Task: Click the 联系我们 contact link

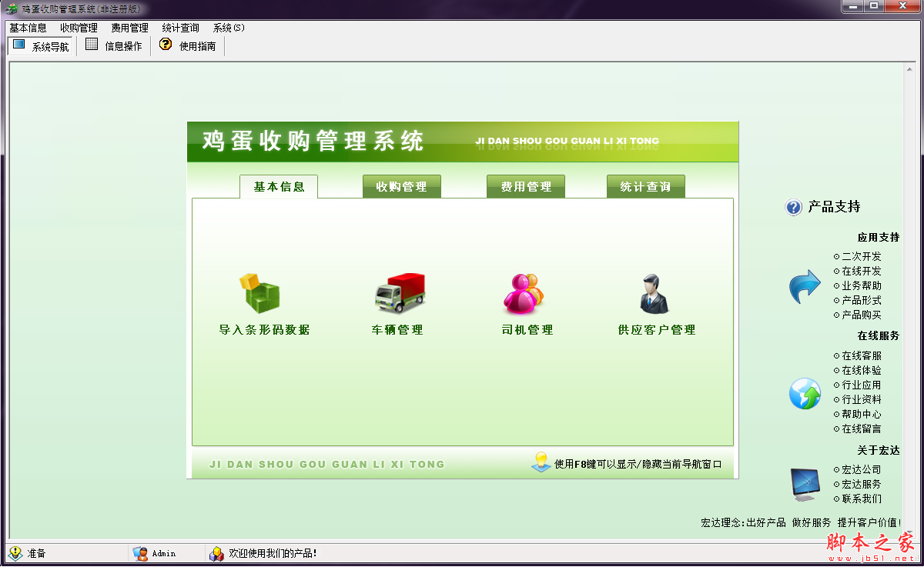Action: tap(861, 499)
